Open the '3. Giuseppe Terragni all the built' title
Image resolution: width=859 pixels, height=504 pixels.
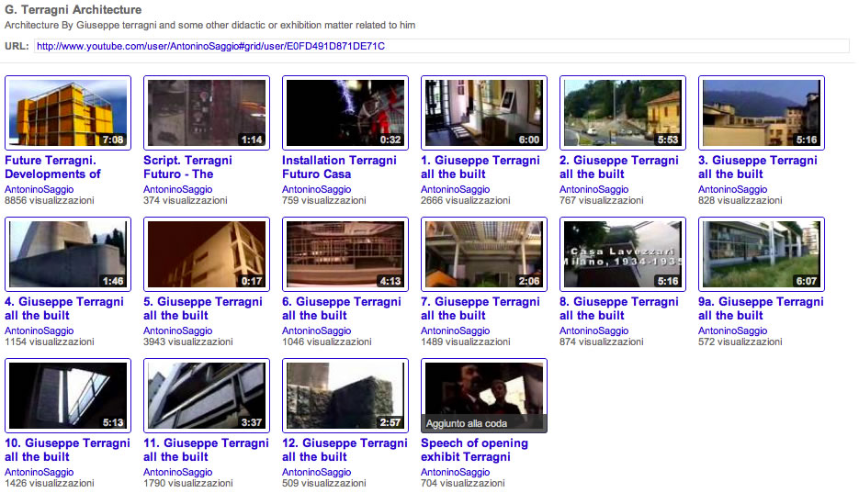tap(757, 167)
